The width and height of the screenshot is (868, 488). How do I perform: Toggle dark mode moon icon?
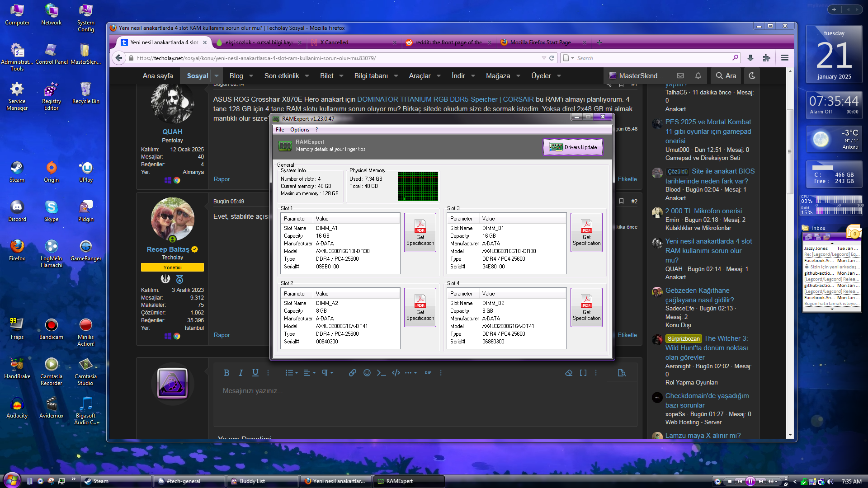click(x=752, y=76)
